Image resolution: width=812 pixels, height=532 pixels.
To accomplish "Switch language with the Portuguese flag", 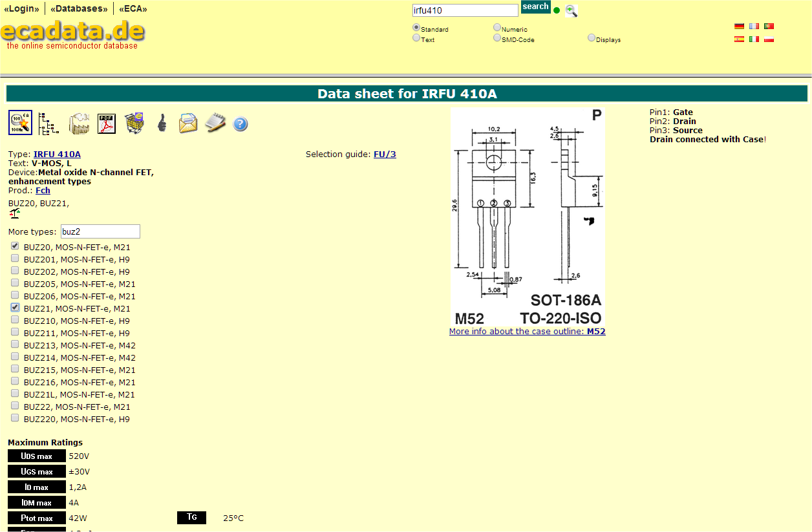I will 769,27.
